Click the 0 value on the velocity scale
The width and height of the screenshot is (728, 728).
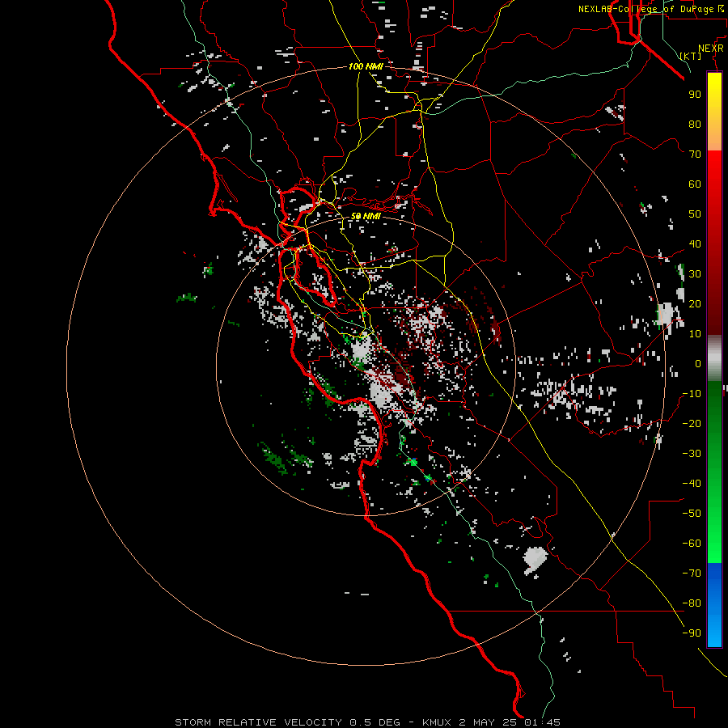click(x=698, y=363)
